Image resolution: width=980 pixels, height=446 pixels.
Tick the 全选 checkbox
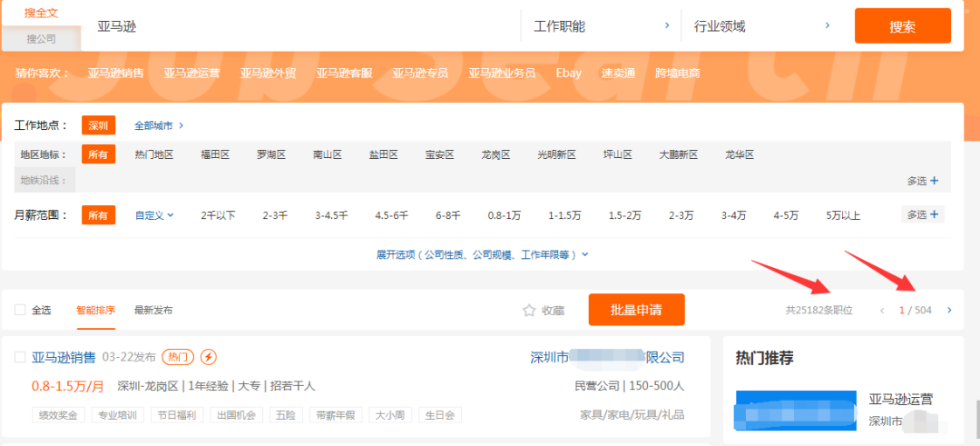20,311
